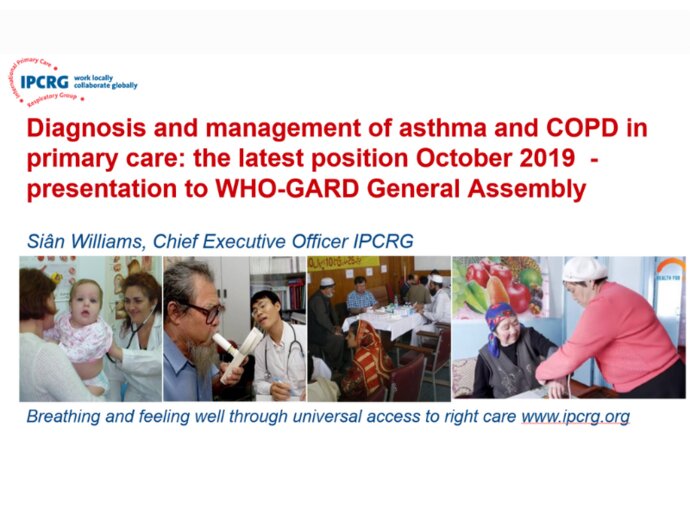Select the photo of man using peak flow meter

(x=235, y=328)
